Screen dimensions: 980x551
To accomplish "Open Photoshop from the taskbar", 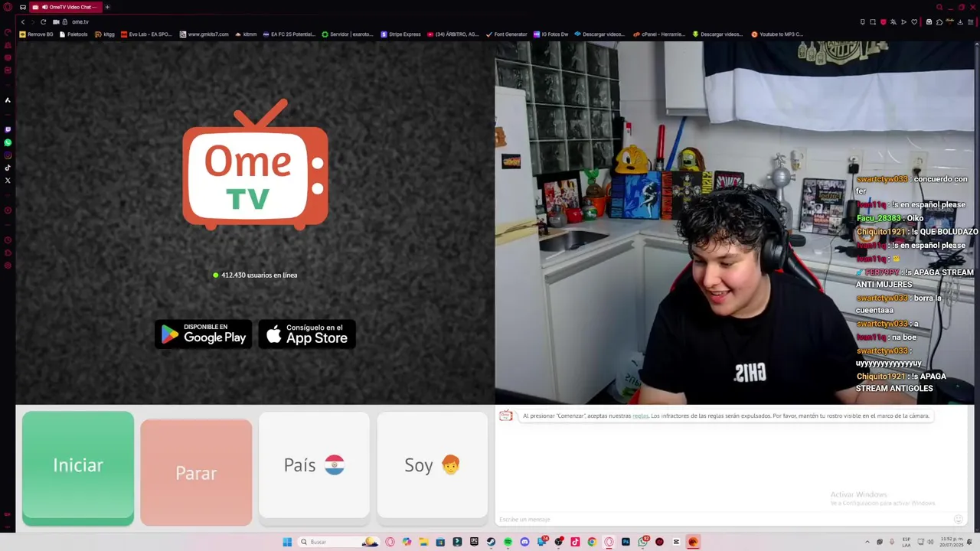I will pyautogui.click(x=626, y=542).
